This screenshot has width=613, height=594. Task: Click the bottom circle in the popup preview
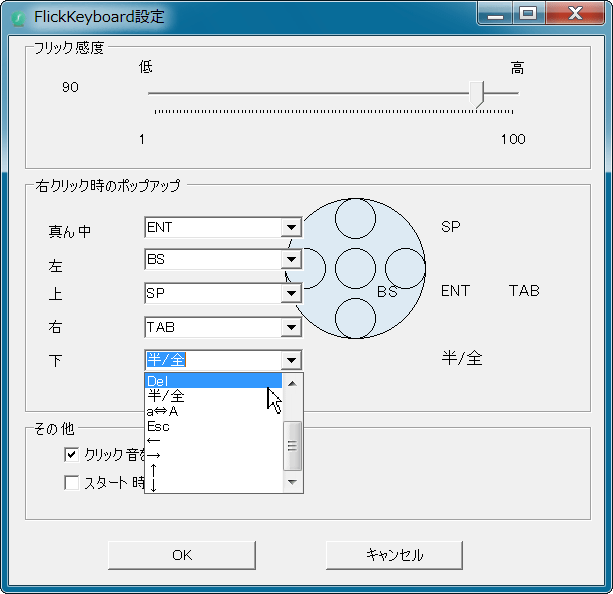[355, 318]
